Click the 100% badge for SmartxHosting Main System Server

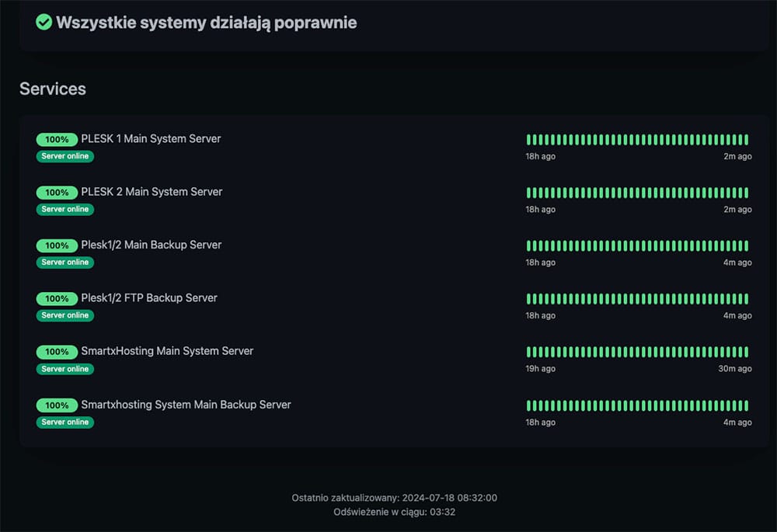[57, 352]
